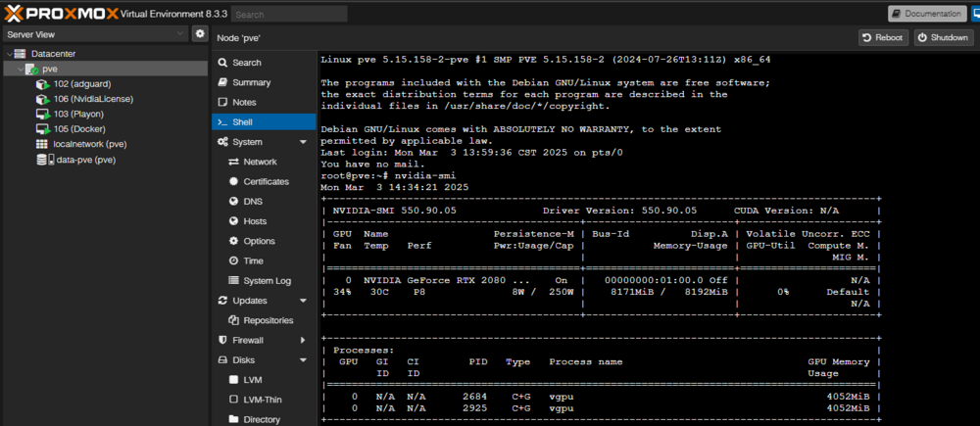Select localnetwork (pve) in the tree
Screen dimensions: 980x426
[104, 144]
